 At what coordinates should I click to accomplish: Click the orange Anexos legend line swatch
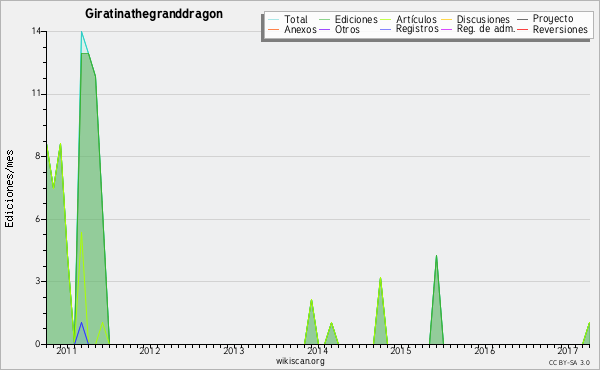[273, 29]
